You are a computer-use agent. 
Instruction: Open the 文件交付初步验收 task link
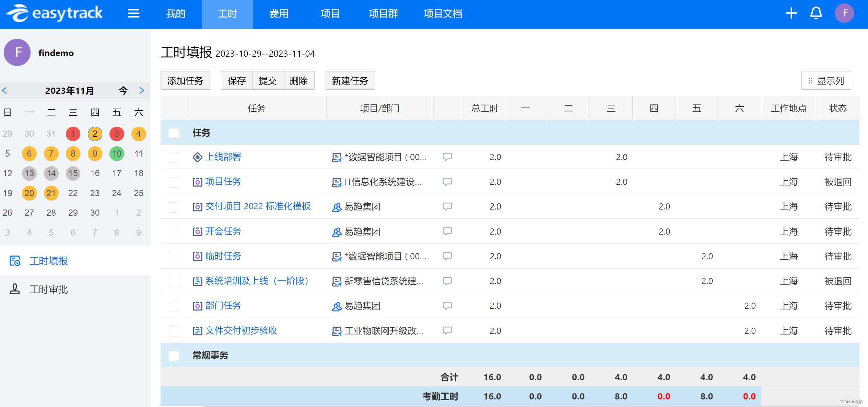click(241, 331)
